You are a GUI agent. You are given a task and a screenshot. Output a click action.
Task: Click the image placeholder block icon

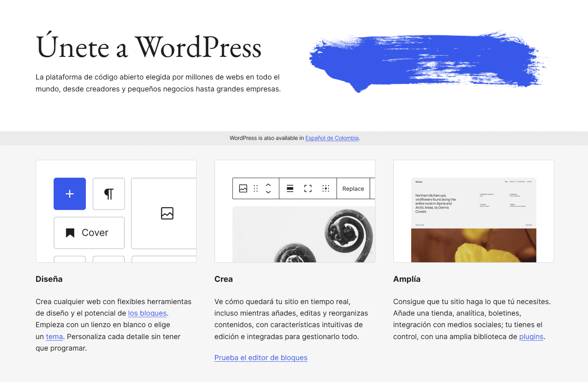pyautogui.click(x=167, y=213)
